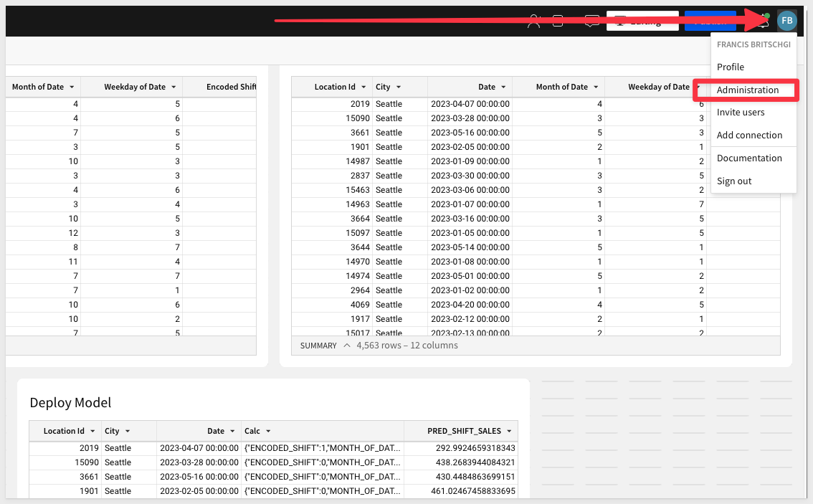813x504 pixels.
Task: Click the FB user avatar icon
Action: tap(786, 21)
